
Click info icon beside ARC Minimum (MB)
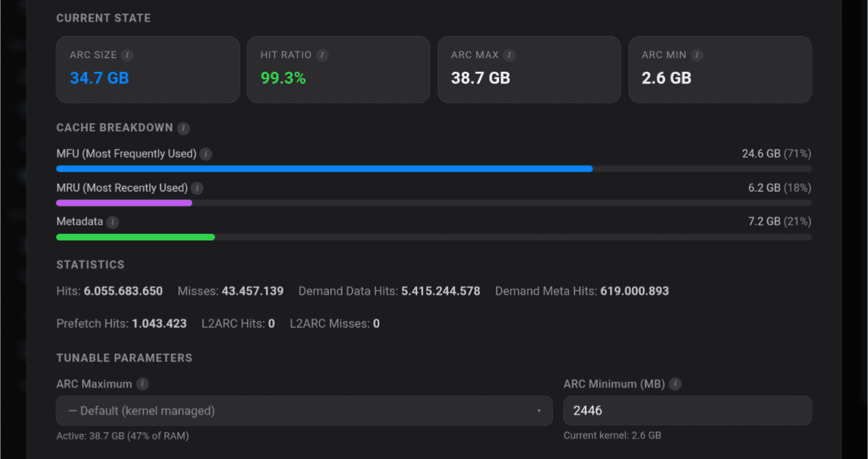pos(675,384)
